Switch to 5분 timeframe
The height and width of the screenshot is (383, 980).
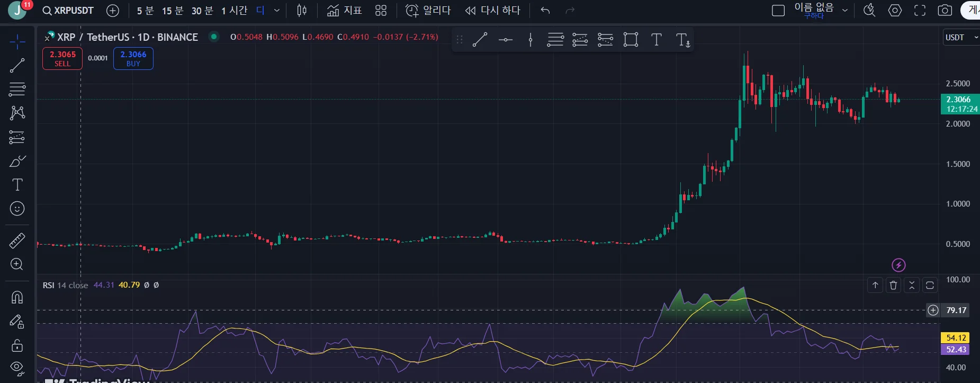(x=145, y=11)
